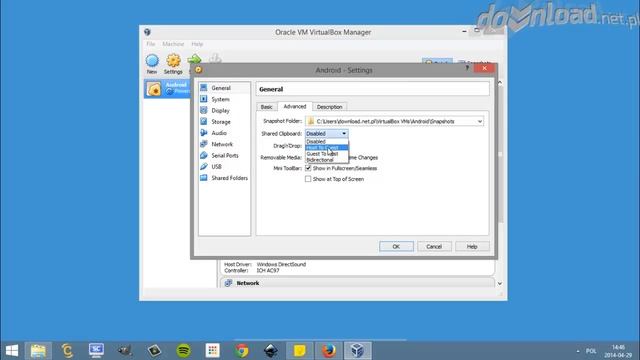Open the Network settings category

222,144
